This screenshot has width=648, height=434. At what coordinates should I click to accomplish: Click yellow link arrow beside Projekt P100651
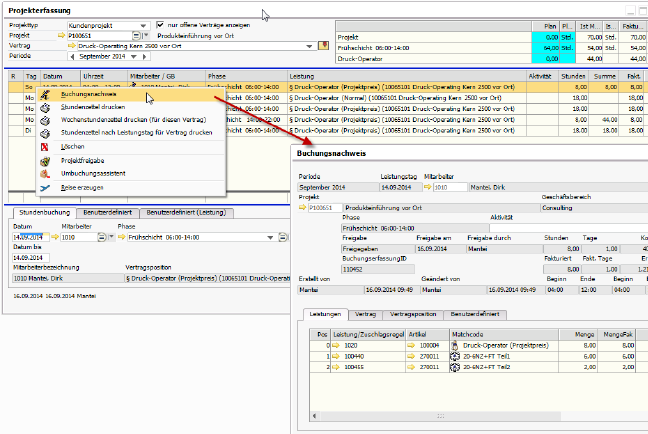[60, 35]
